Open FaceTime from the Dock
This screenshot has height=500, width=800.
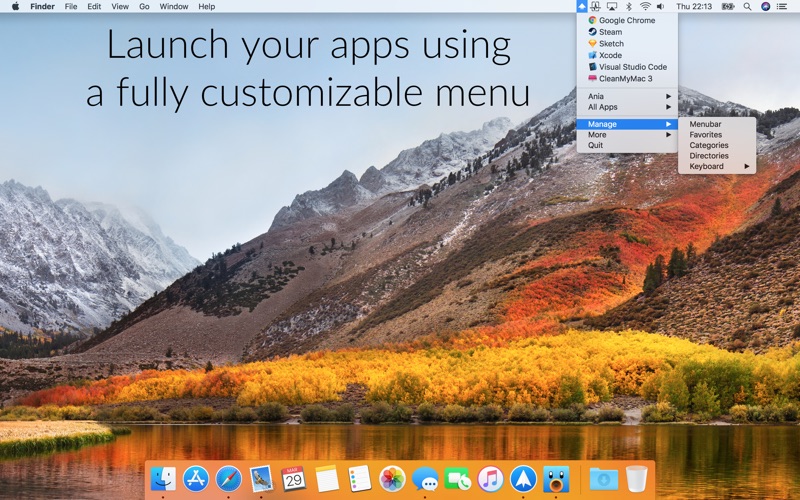tap(458, 479)
